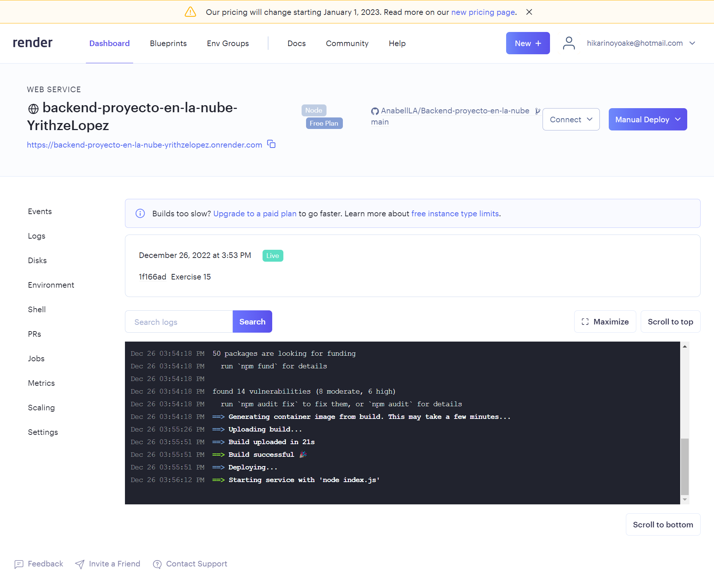Expand the Manual Deploy dropdown

click(647, 119)
